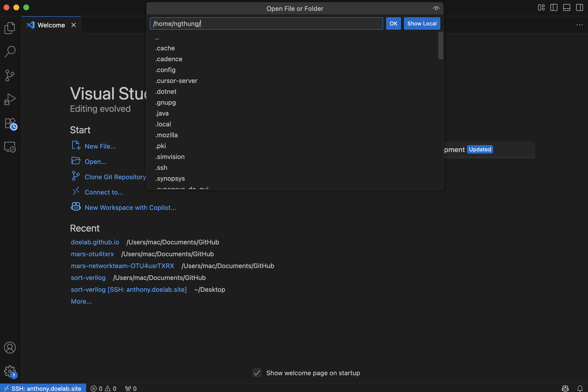Screen dimensions: 588x392
Task: Click the New File... link
Action: [x=100, y=146]
